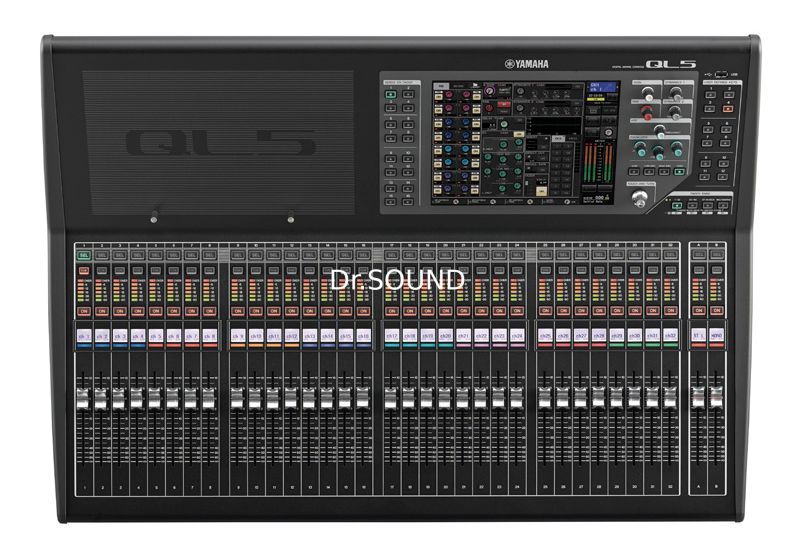Turn off channel 25 via its ON key
The height and width of the screenshot is (560, 800).
(x=545, y=310)
